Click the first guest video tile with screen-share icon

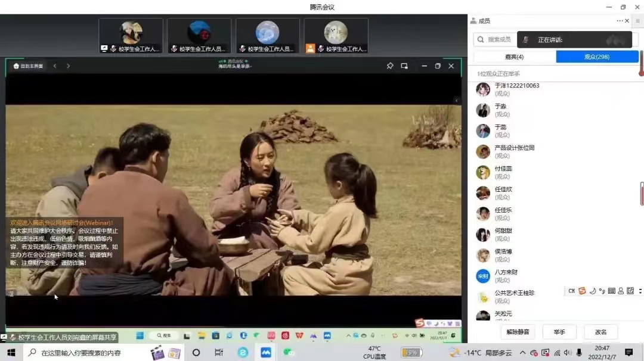click(131, 36)
